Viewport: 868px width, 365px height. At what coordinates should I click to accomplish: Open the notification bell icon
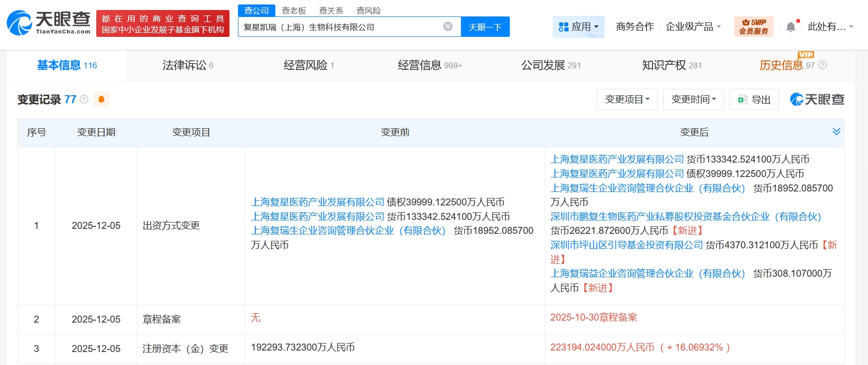click(791, 27)
